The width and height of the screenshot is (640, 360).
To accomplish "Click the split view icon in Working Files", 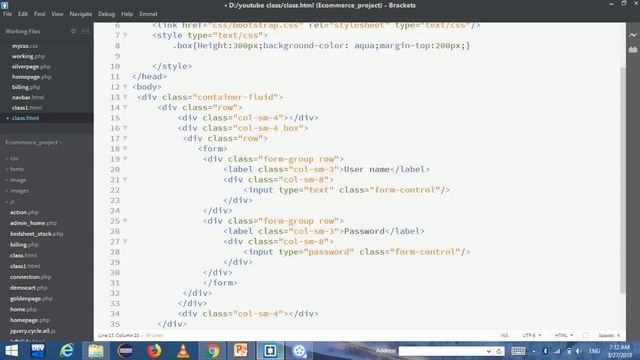I will 85,31.
